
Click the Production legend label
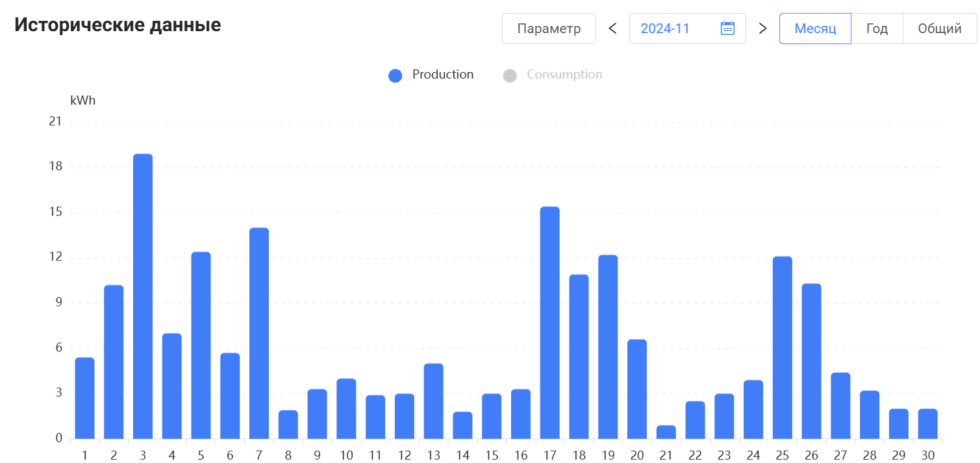[443, 75]
